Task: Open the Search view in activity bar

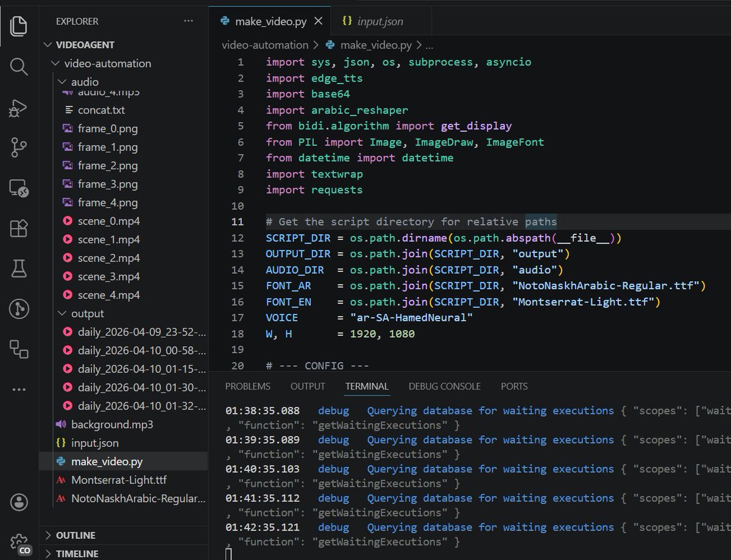Action: pos(19,66)
